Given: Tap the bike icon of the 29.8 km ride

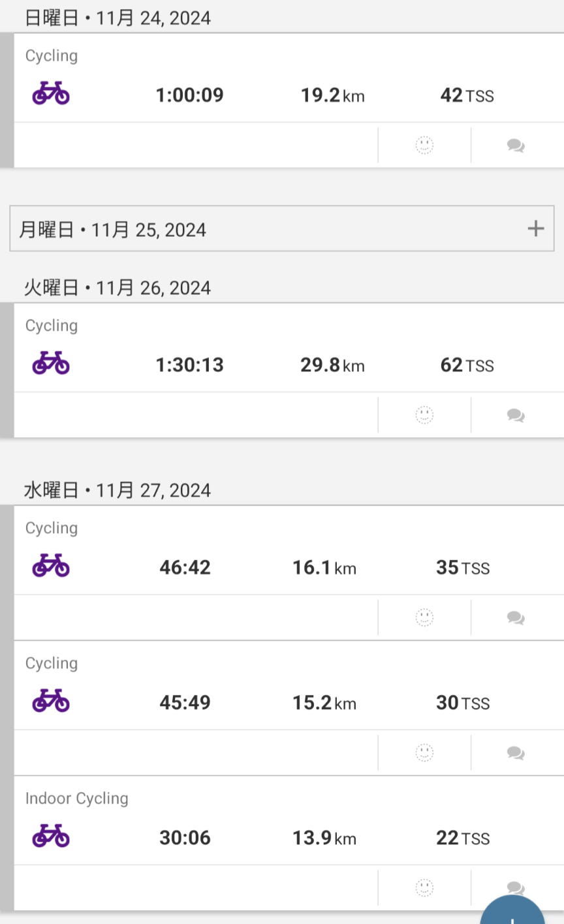Looking at the screenshot, I should (x=51, y=363).
